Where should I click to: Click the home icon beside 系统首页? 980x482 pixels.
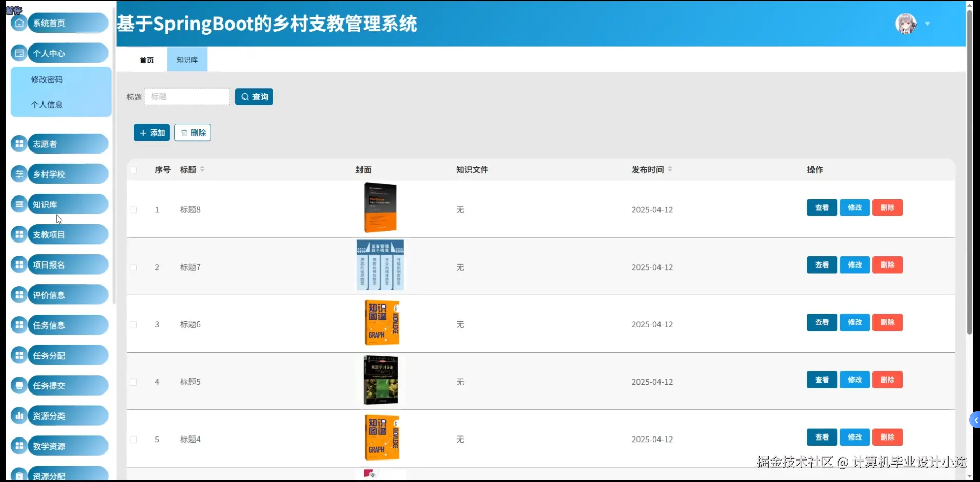(19, 23)
